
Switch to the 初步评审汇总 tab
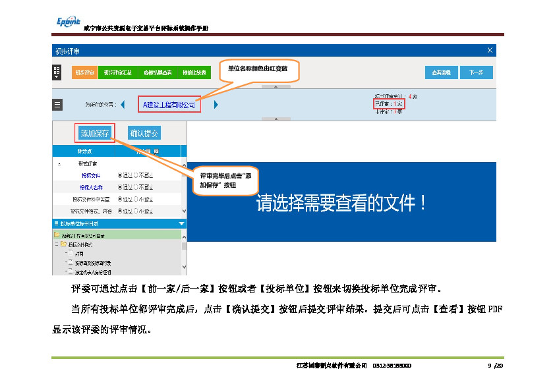click(117, 72)
